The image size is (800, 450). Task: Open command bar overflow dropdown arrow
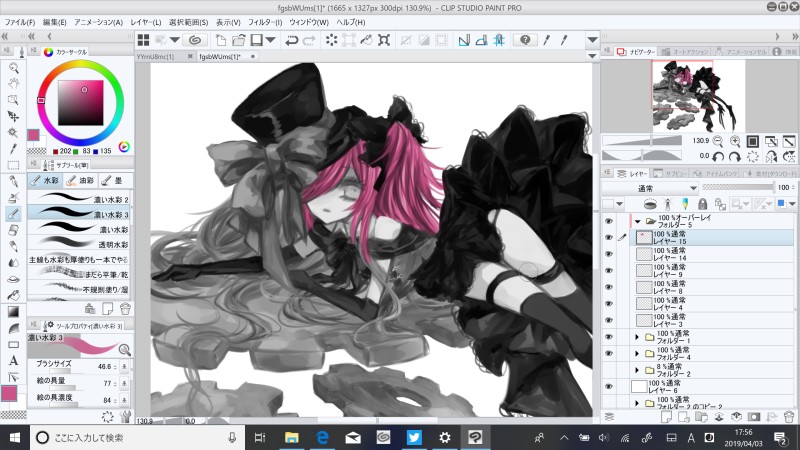[592, 40]
